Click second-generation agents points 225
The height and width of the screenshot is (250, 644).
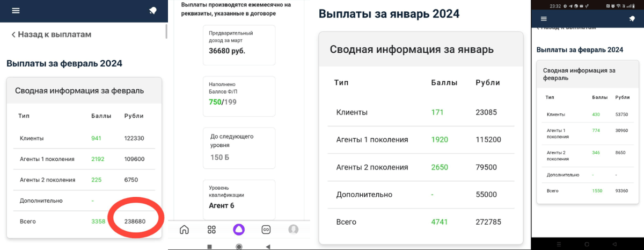(96, 180)
